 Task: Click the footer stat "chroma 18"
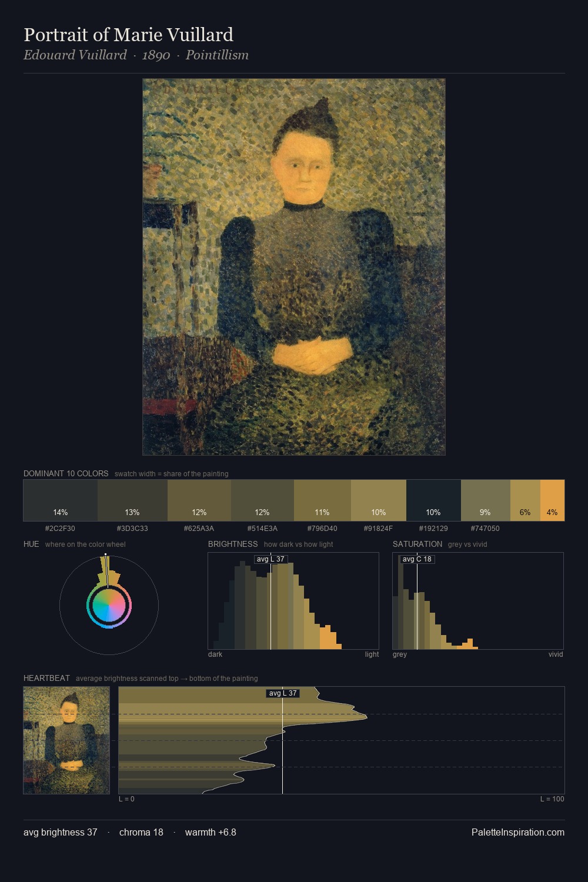pyautogui.click(x=141, y=832)
